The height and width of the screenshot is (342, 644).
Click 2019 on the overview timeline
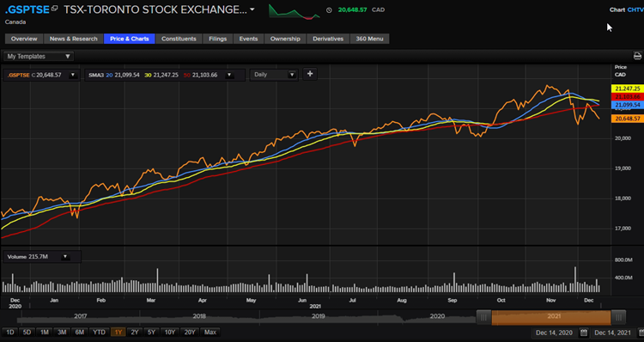[319, 316]
